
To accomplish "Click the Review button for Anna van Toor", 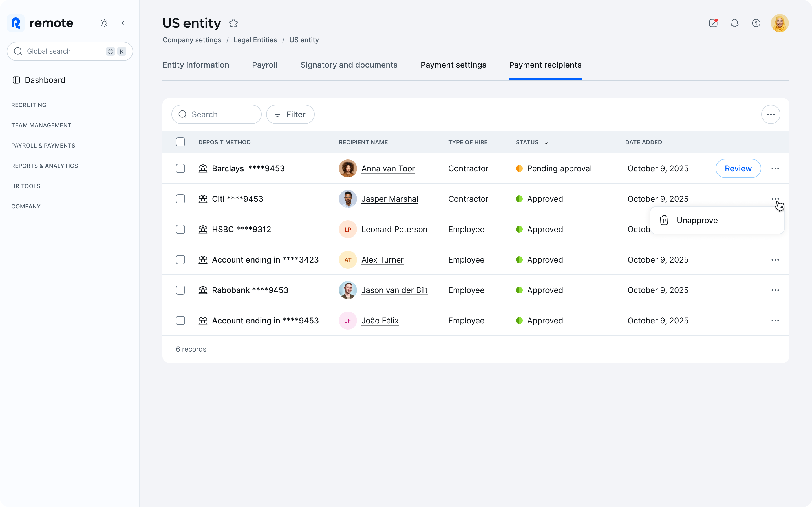I will point(738,168).
